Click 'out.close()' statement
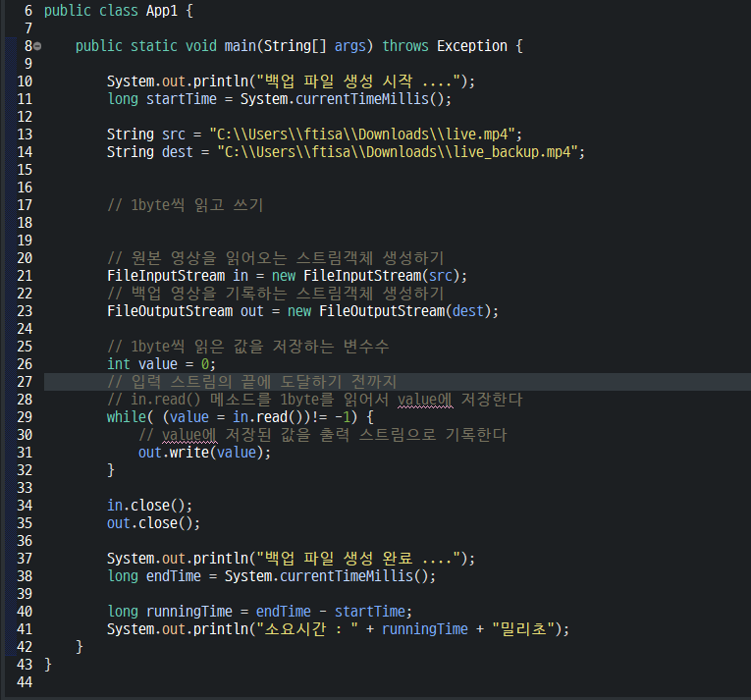This screenshot has width=751, height=700. [153, 523]
